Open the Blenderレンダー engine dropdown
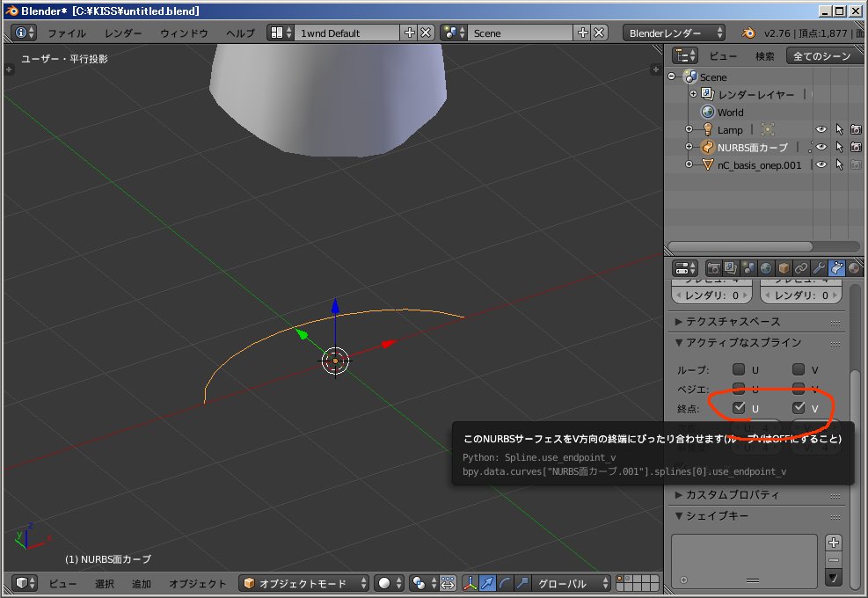Viewport: 868px width, 598px height. pyautogui.click(x=674, y=33)
